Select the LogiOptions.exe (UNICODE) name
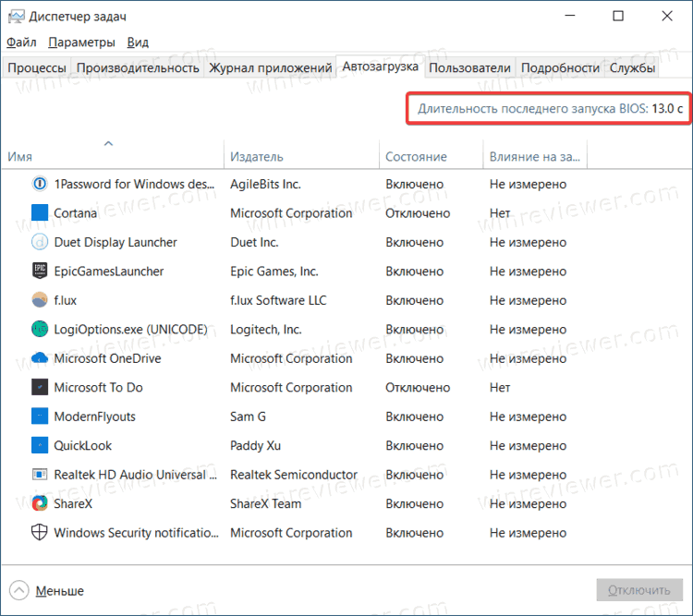693x616 pixels. point(131,330)
